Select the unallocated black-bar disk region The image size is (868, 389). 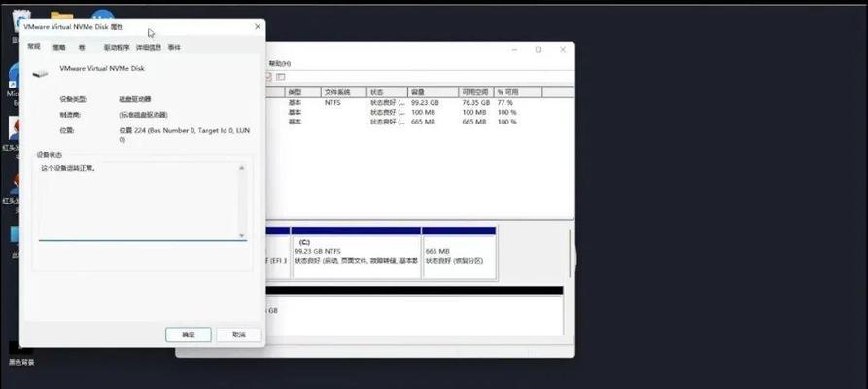(414, 310)
